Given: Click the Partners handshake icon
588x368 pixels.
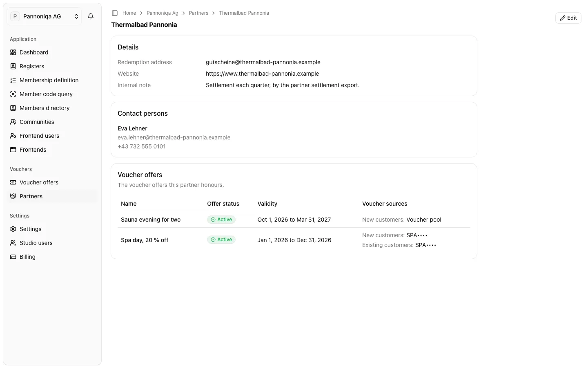Looking at the screenshot, I should 13,196.
